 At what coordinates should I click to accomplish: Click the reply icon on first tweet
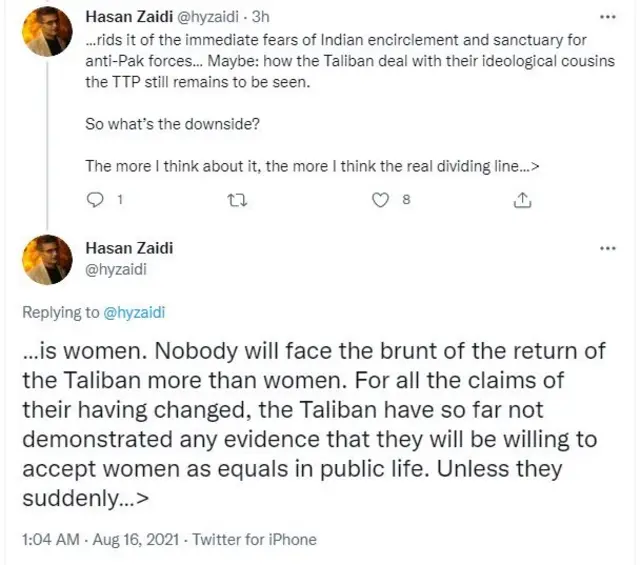(x=96, y=200)
